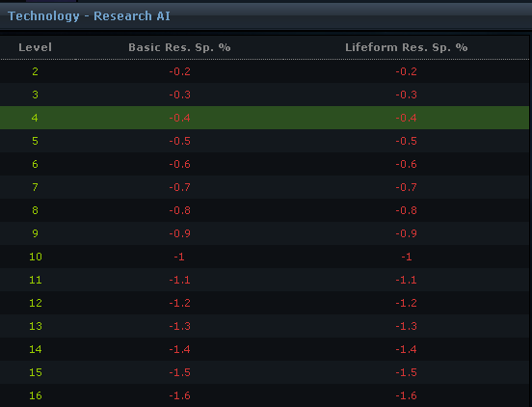This screenshot has height=407, width=532.
Task: Click Basic Res. Sp. value for level 11
Action: pos(179,280)
